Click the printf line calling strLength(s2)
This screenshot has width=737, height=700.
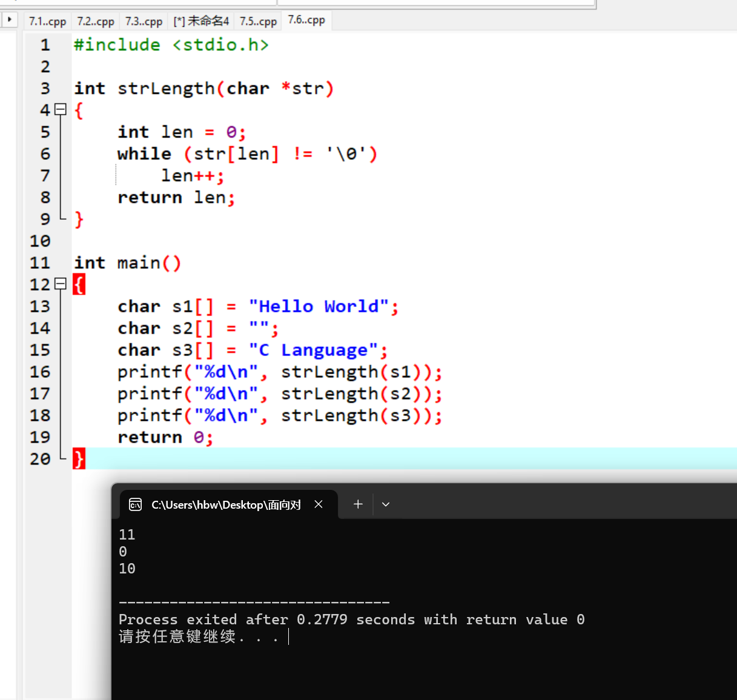[280, 394]
